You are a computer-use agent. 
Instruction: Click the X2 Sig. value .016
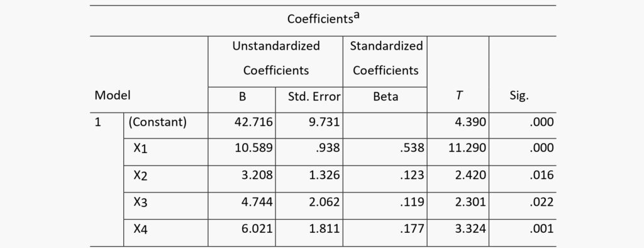[x=540, y=175]
